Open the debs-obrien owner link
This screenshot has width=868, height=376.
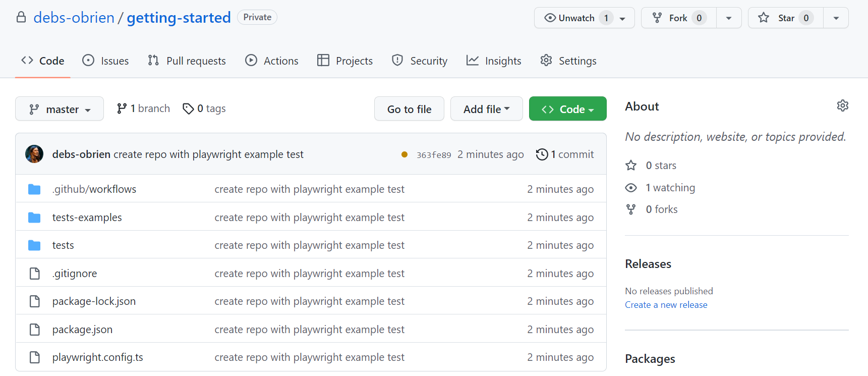[x=74, y=18]
